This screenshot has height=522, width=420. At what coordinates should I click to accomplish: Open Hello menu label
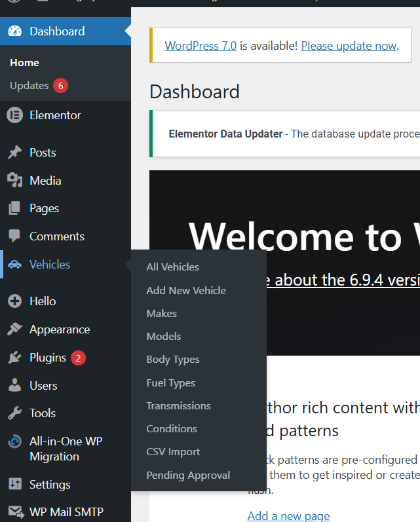(x=43, y=301)
